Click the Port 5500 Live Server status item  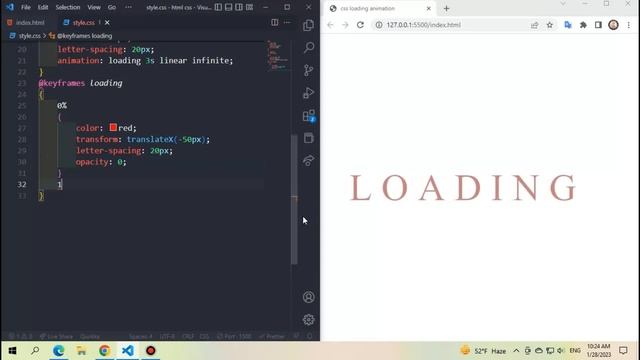tap(234, 336)
